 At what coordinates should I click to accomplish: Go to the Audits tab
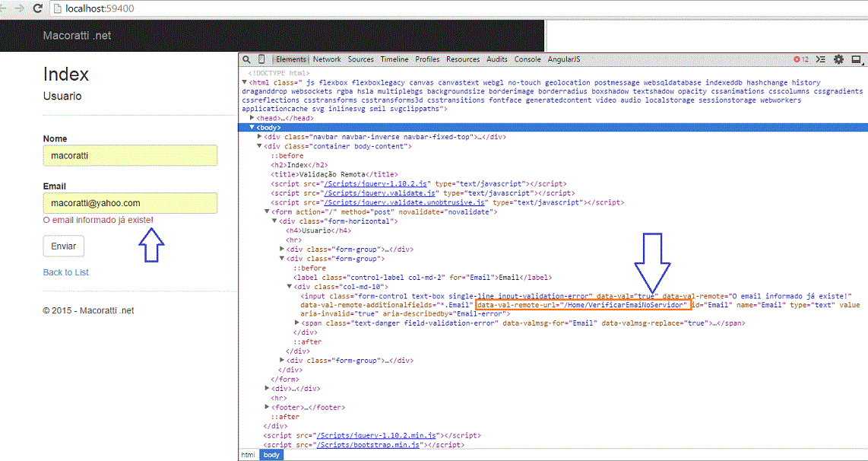tap(497, 59)
